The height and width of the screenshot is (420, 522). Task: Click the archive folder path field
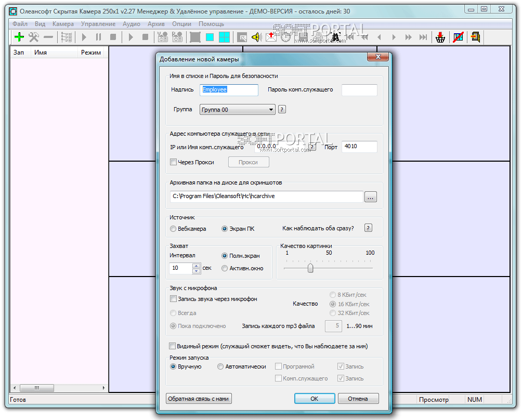(x=266, y=196)
